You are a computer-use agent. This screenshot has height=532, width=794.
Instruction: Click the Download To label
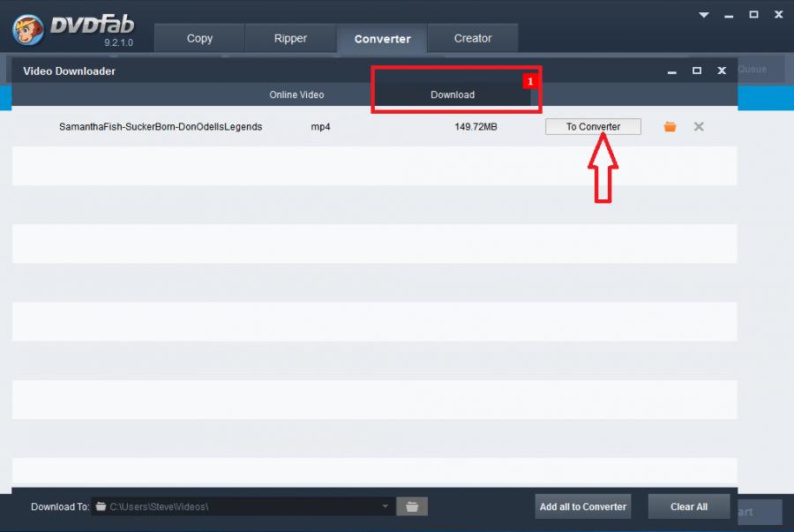tap(60, 506)
